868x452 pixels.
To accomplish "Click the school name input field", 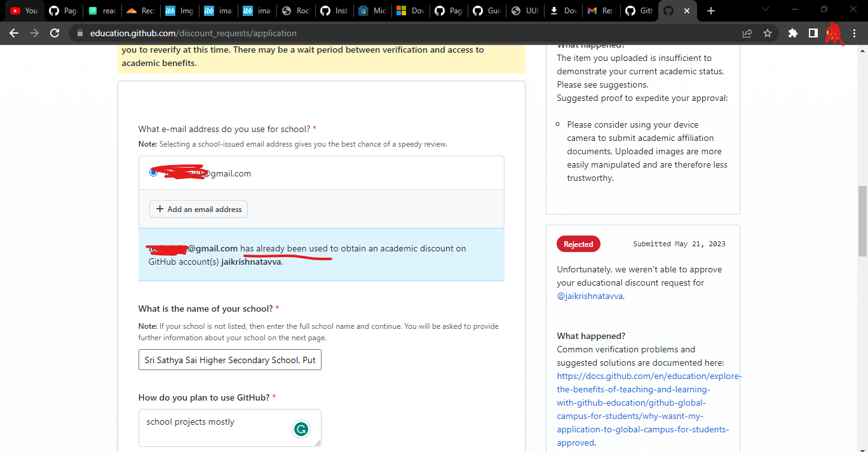I will pyautogui.click(x=229, y=359).
